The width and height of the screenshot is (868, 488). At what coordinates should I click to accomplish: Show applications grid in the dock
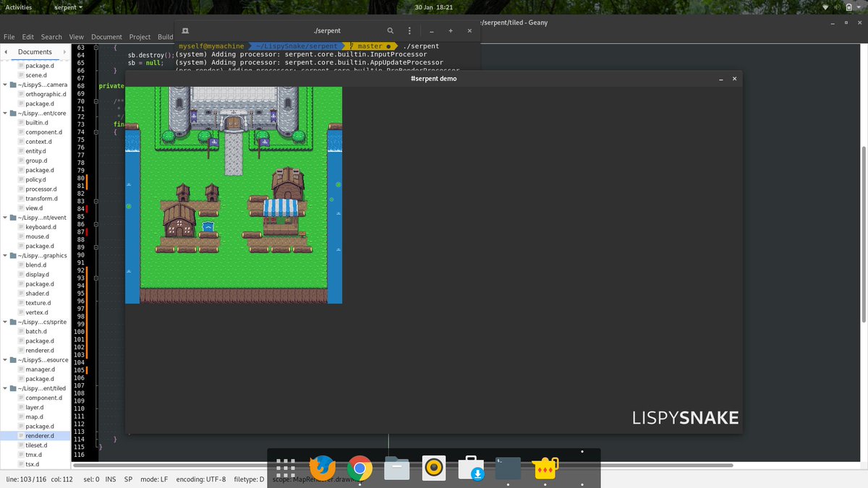(x=286, y=468)
